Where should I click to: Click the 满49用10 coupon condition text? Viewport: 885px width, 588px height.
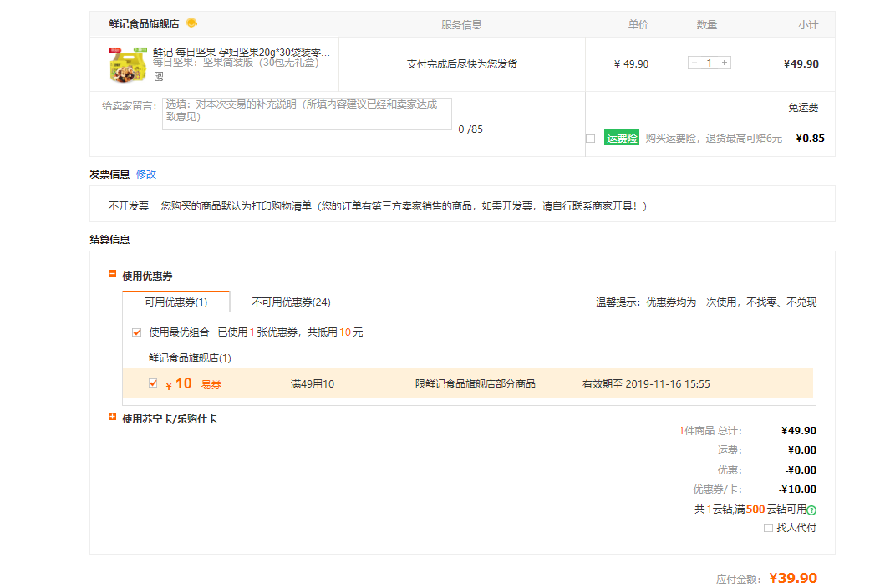[312, 383]
